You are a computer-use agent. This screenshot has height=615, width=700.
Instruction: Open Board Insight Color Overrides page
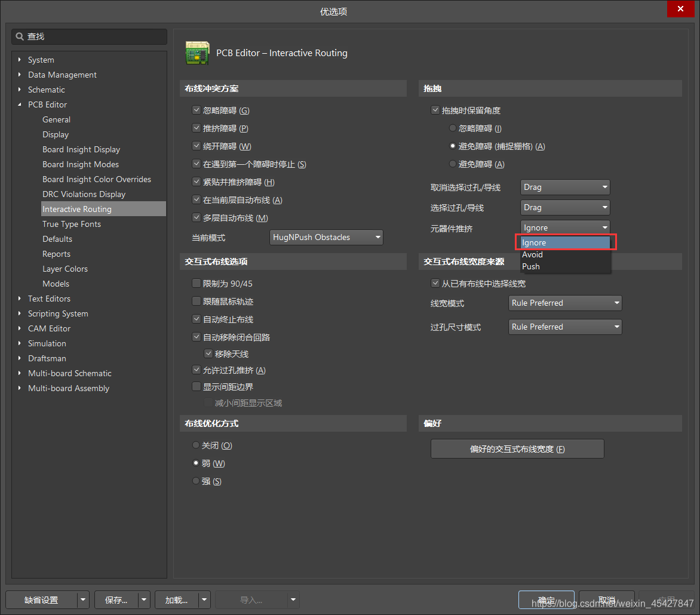point(96,179)
